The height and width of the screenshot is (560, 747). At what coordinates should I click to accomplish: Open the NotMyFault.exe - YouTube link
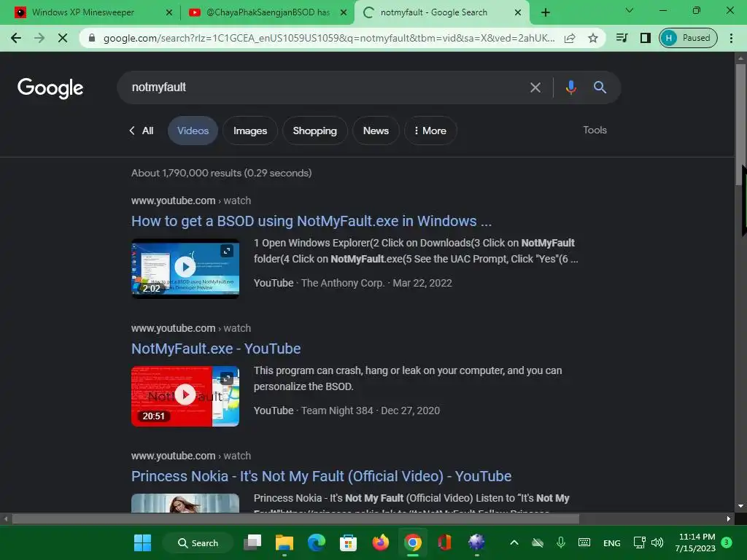[216, 349]
